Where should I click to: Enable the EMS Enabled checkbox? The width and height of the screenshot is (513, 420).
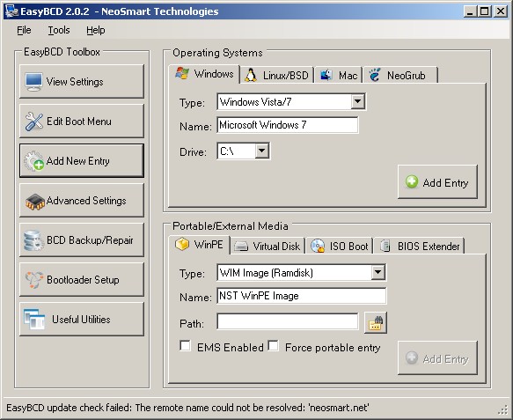coord(185,346)
